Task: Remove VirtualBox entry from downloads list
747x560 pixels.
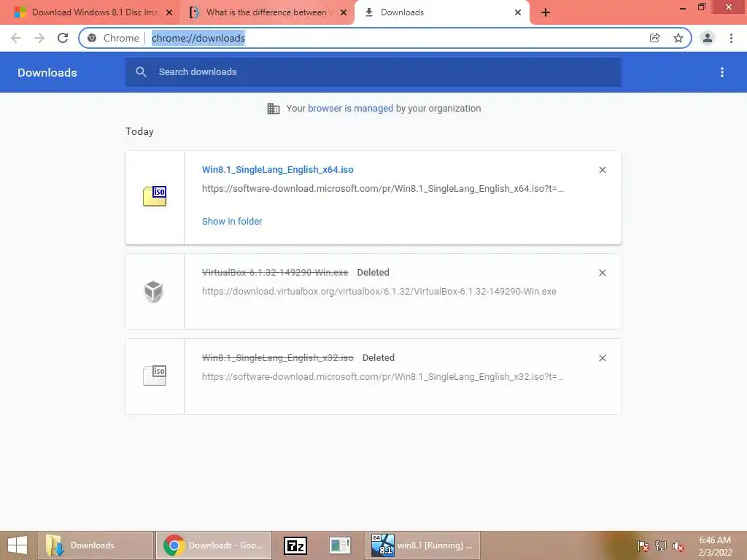Action: (x=603, y=273)
